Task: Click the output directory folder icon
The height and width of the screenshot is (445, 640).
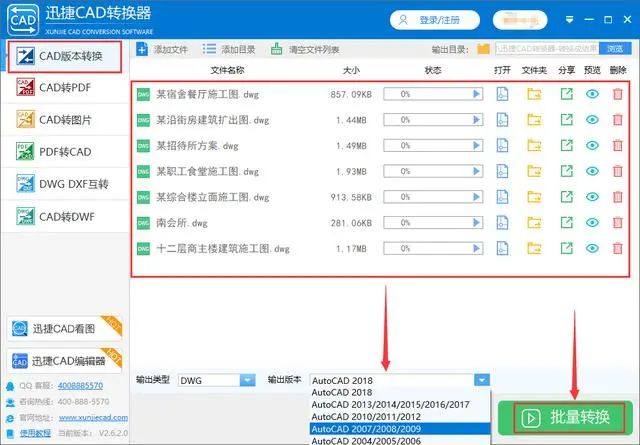Action: pos(483,49)
